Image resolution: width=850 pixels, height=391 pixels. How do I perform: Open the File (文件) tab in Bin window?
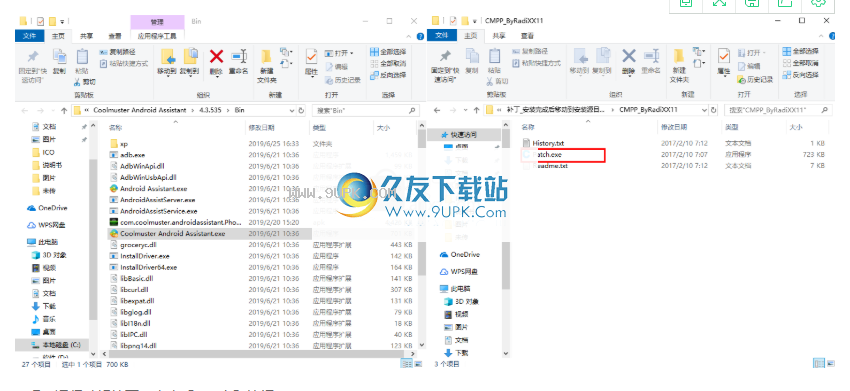coord(29,36)
